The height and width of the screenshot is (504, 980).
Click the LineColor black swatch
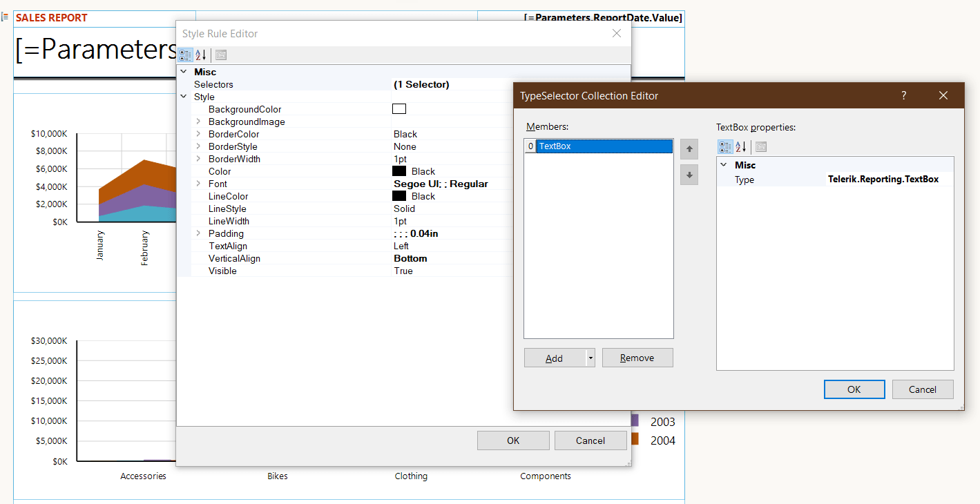point(399,196)
